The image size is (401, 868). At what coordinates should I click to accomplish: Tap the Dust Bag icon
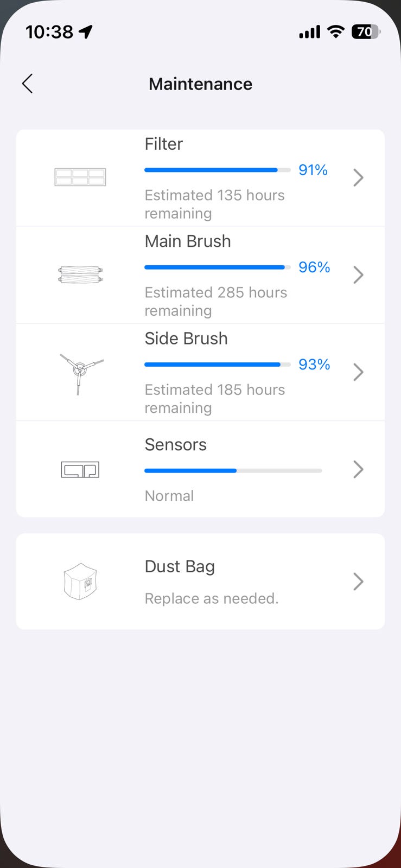click(x=80, y=581)
